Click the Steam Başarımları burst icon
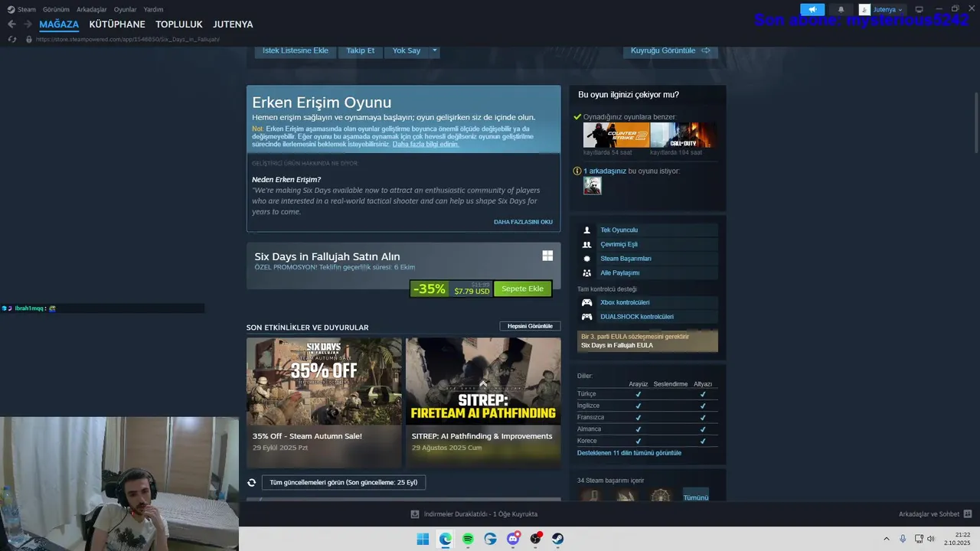The width and height of the screenshot is (980, 551). (x=586, y=259)
